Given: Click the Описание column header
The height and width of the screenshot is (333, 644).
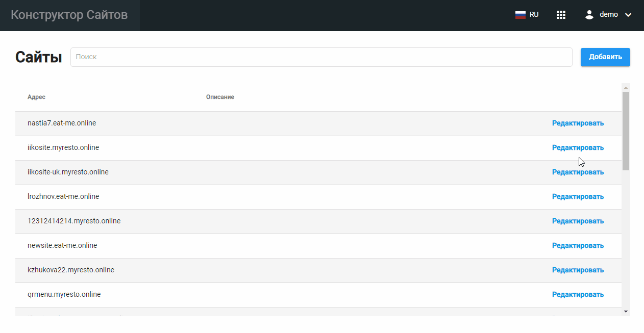Looking at the screenshot, I should 220,97.
